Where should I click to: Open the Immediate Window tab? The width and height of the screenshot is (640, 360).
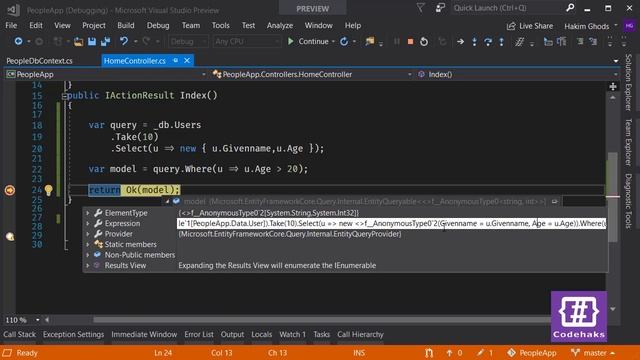[144, 334]
